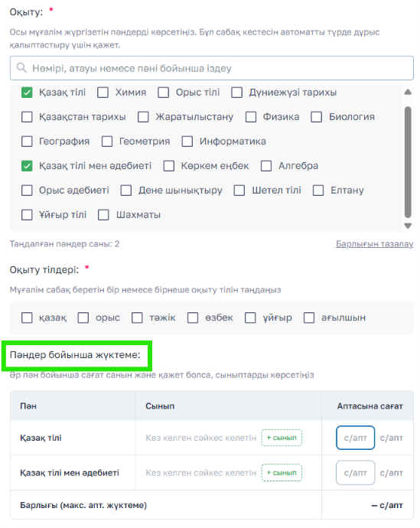420x528 pixels.
Task: Click hours field for Қазақ тілі
Action: (356, 438)
